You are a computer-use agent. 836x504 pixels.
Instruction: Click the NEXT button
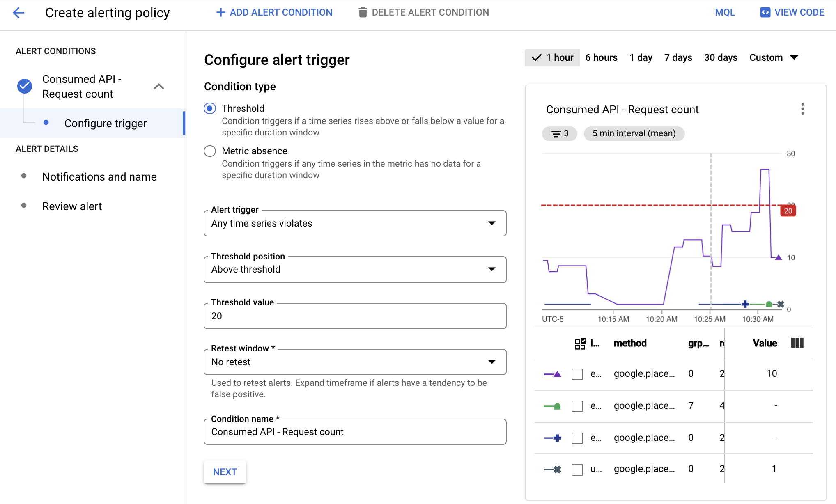tap(225, 472)
